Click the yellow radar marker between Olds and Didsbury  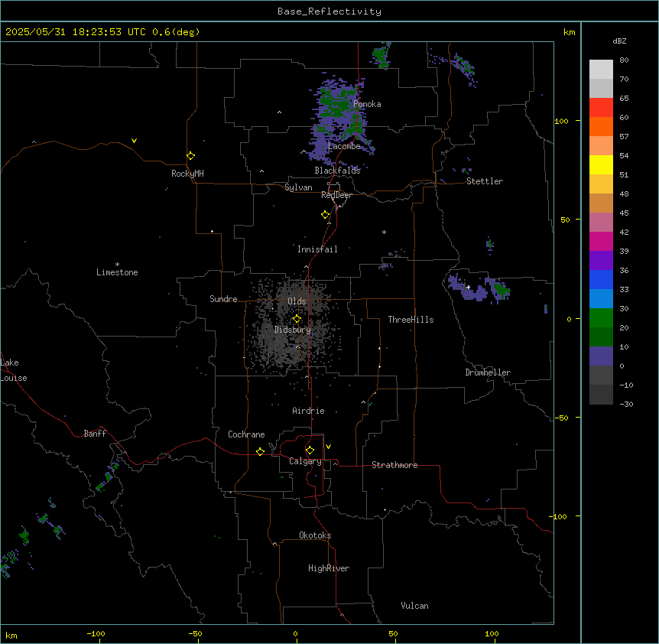(x=297, y=319)
